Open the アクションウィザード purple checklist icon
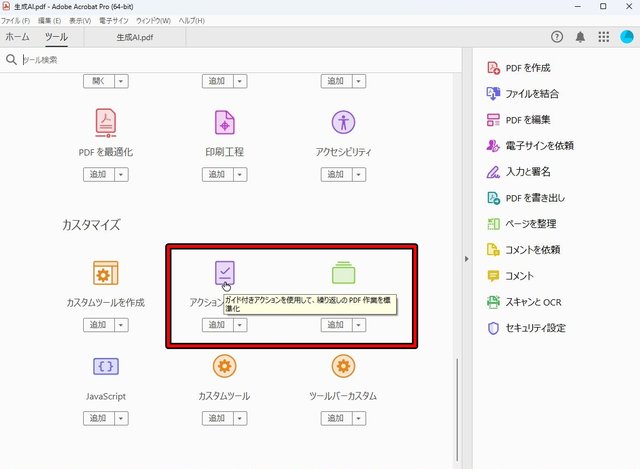The height and width of the screenshot is (469, 640). (x=224, y=273)
